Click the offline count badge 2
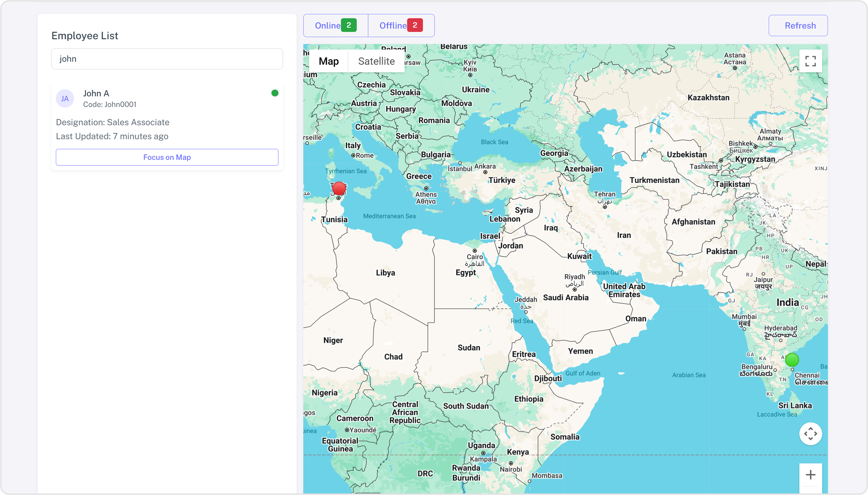This screenshot has width=868, height=495. point(415,25)
